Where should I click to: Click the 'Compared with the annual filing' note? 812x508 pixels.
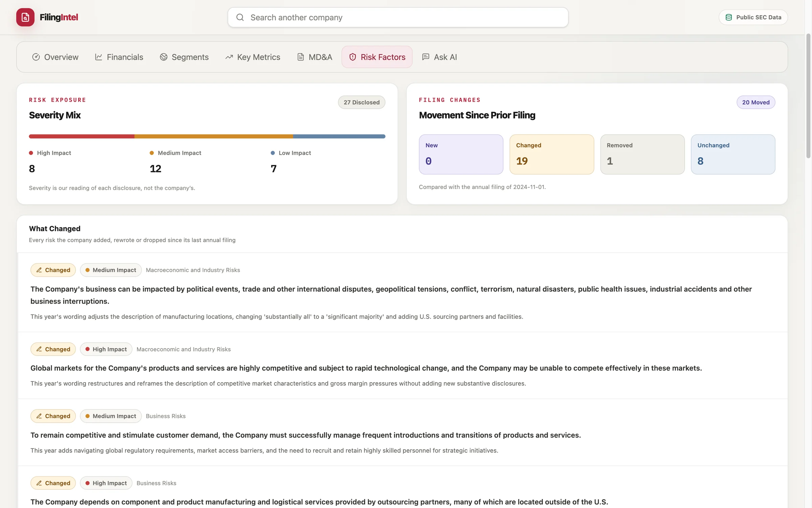point(482,187)
